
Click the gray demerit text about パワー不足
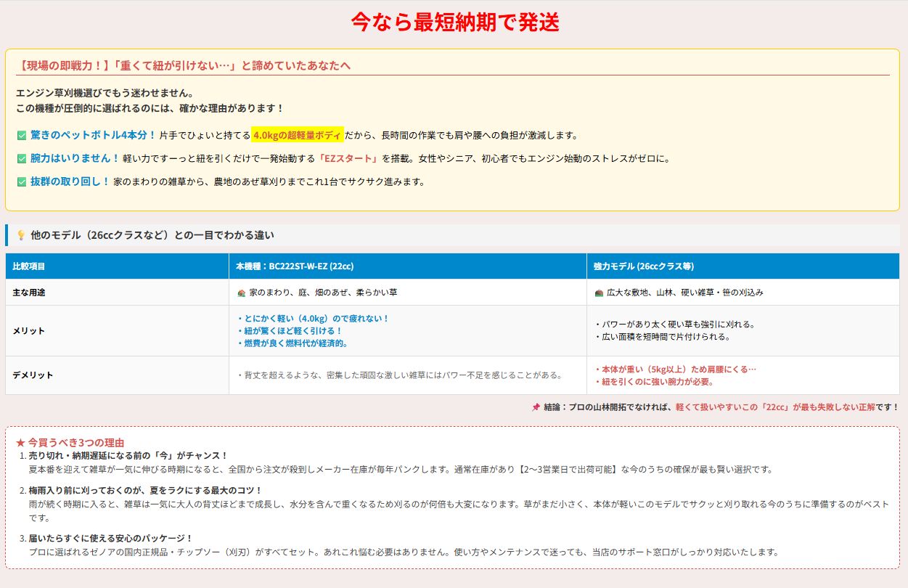point(400,375)
